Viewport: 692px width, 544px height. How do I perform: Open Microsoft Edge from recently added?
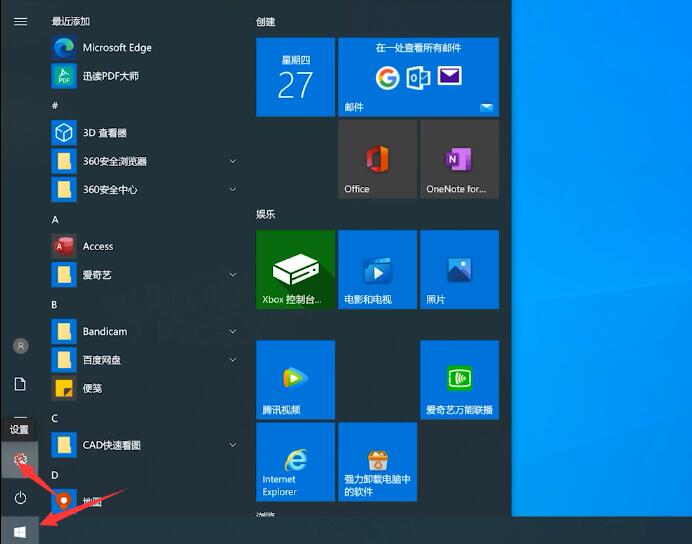(144, 48)
